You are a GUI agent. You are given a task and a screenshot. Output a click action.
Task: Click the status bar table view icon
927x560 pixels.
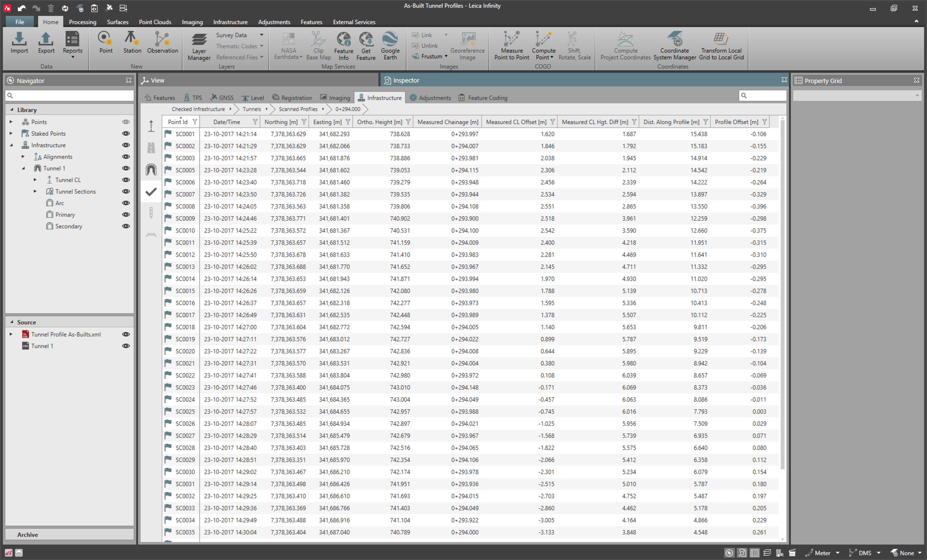[754, 552]
